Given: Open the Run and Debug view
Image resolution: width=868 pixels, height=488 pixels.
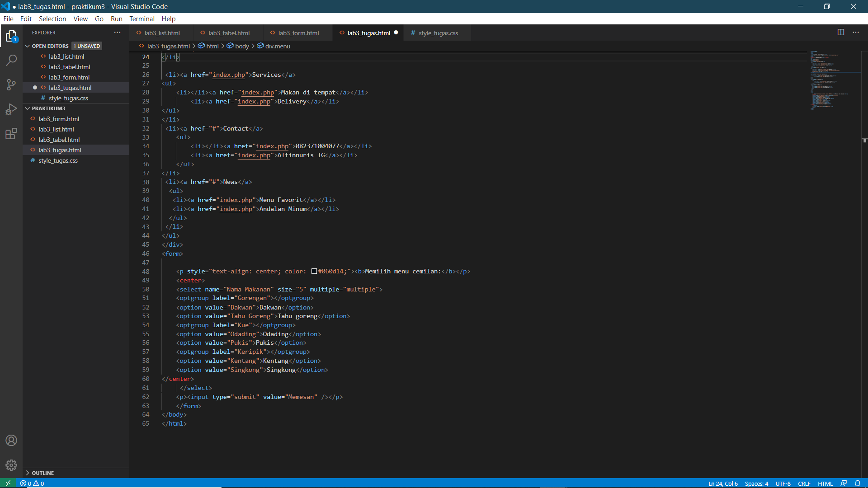Looking at the screenshot, I should pos(11,109).
